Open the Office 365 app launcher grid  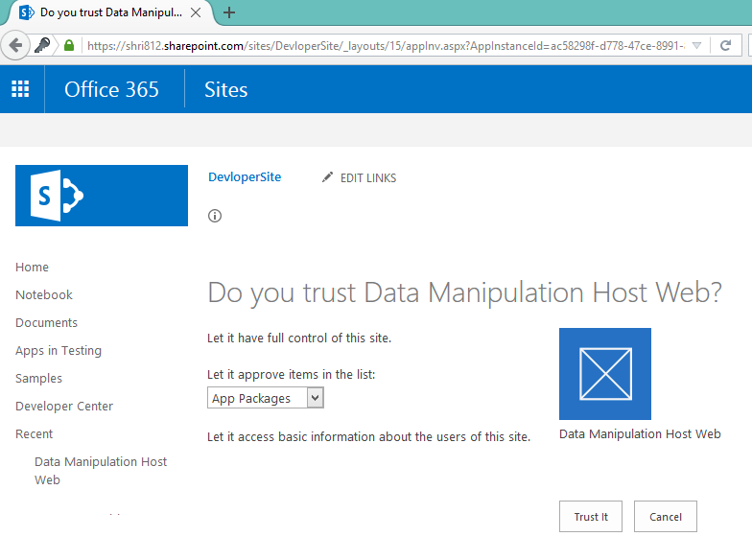(20, 89)
